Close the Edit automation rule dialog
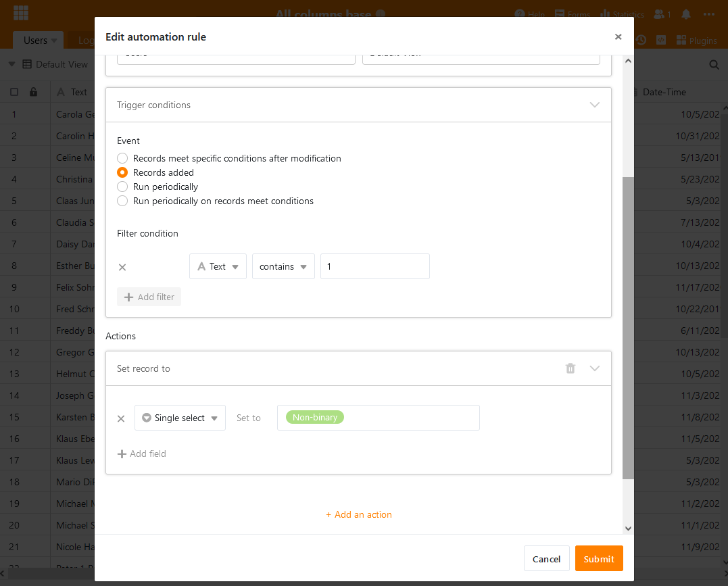Image resolution: width=728 pixels, height=586 pixels. pyautogui.click(x=618, y=37)
